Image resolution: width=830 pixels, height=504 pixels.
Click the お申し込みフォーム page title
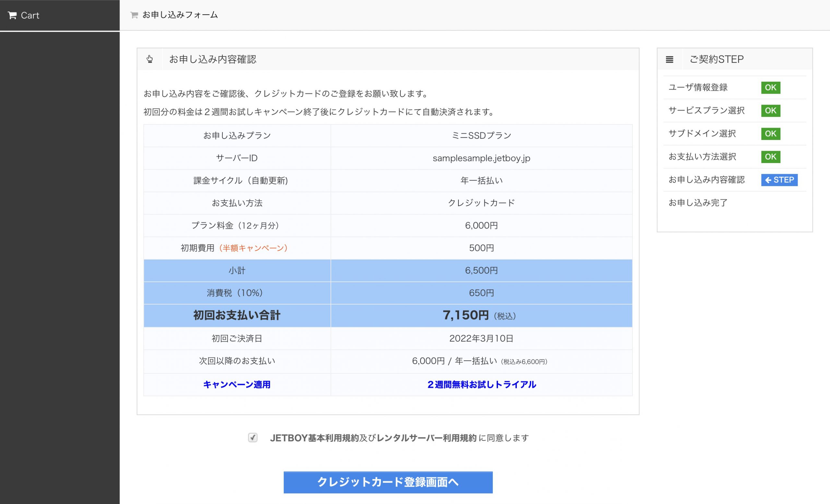point(180,15)
